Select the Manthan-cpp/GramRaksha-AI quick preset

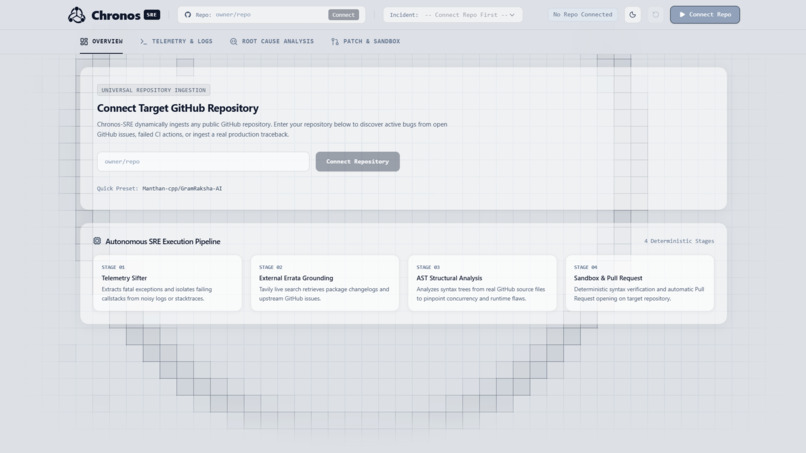coord(182,189)
